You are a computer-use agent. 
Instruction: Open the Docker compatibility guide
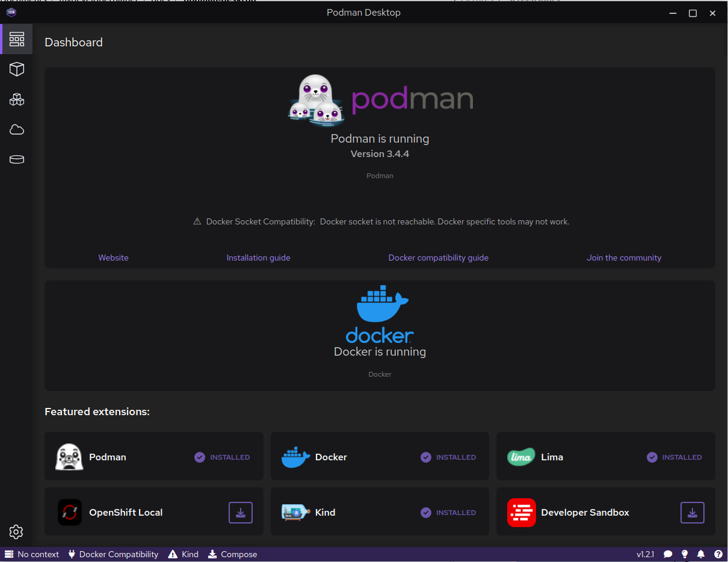(438, 257)
